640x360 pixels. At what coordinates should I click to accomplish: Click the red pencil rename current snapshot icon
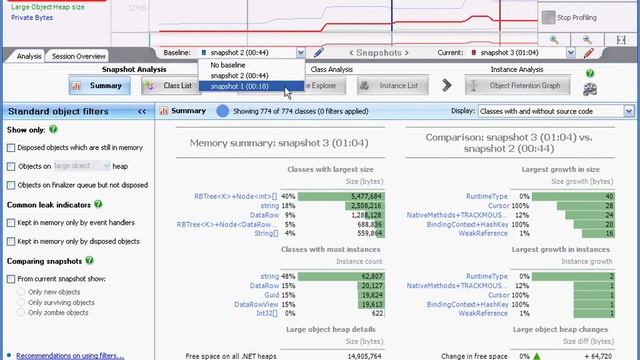589,53
